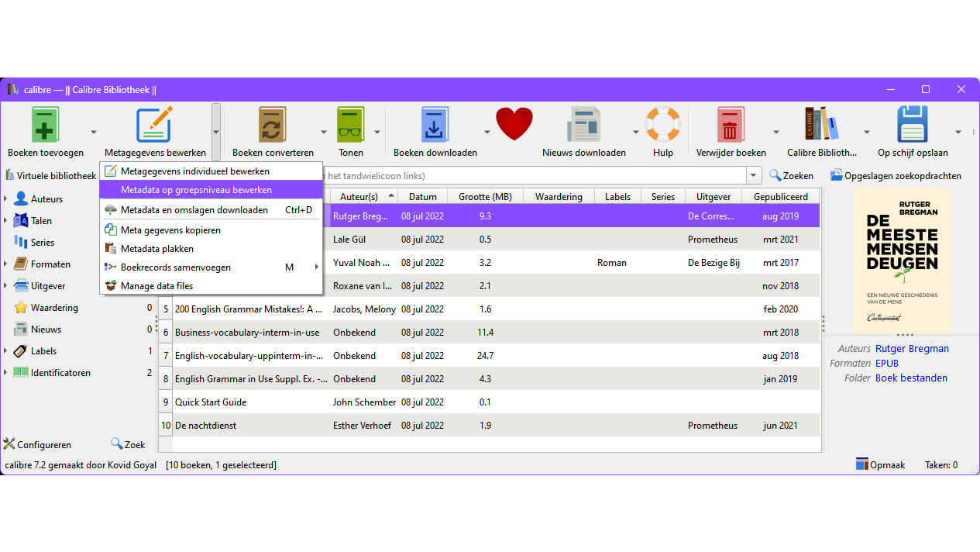Expand the Auteurs tree category

coord(6,199)
